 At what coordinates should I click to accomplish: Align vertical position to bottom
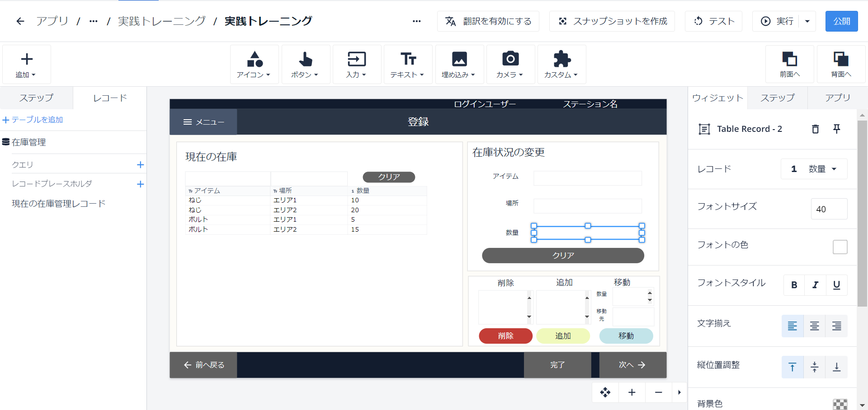[837, 367]
